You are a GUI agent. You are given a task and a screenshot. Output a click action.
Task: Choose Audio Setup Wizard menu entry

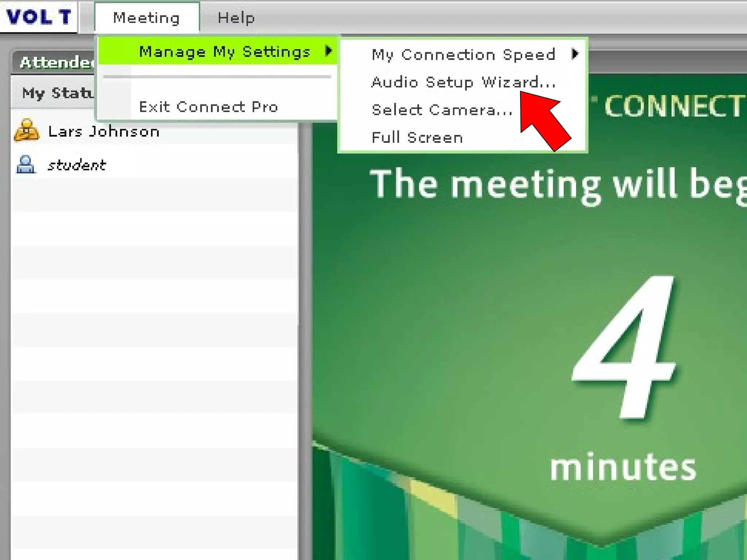pyautogui.click(x=462, y=82)
